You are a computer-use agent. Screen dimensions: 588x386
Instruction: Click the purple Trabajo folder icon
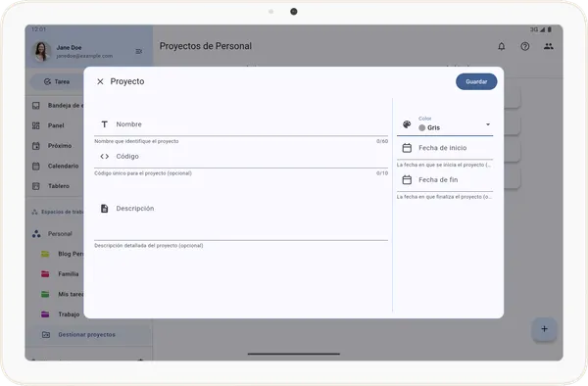click(45, 314)
